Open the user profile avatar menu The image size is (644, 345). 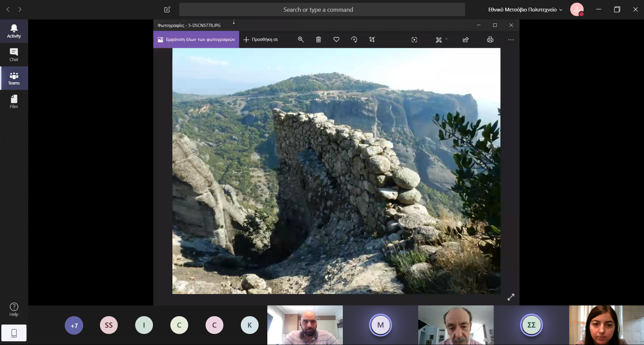click(577, 10)
